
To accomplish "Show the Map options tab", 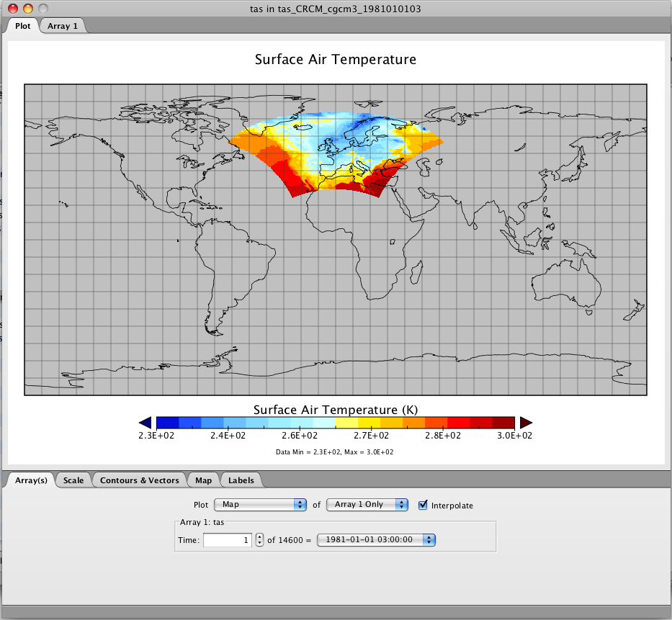I will tap(203, 480).
